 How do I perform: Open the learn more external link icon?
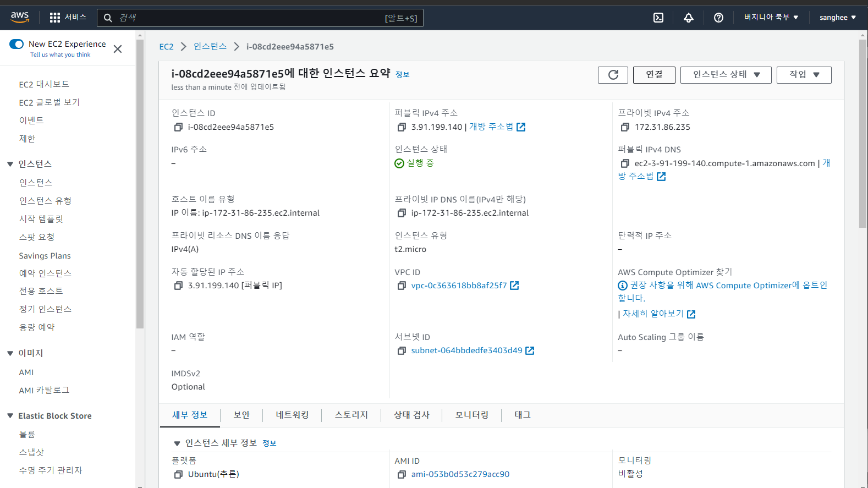click(x=691, y=314)
